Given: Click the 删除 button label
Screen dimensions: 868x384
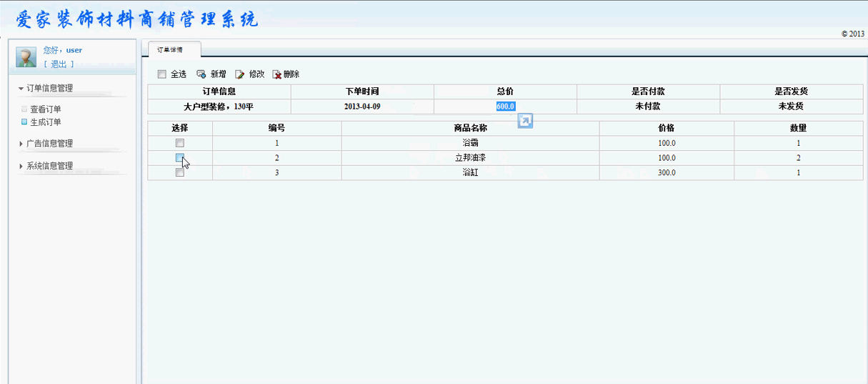Looking at the screenshot, I should coord(291,74).
